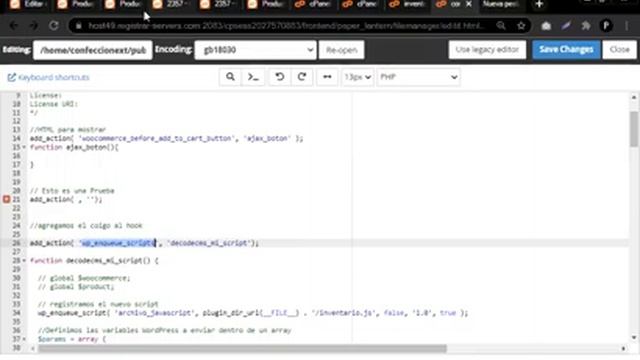
Task: Collapse the function fold on line 28
Action: click(24, 260)
